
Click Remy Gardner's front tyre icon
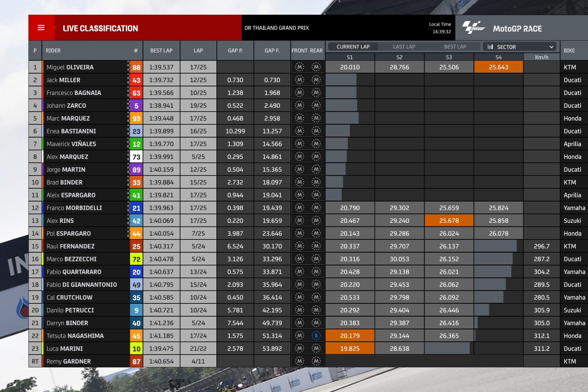(300, 361)
